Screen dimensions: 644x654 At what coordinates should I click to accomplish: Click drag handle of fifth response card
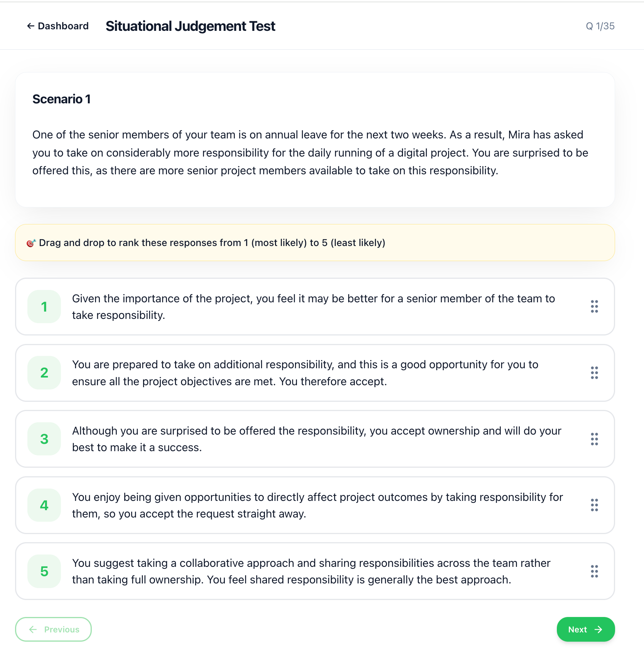tap(594, 571)
